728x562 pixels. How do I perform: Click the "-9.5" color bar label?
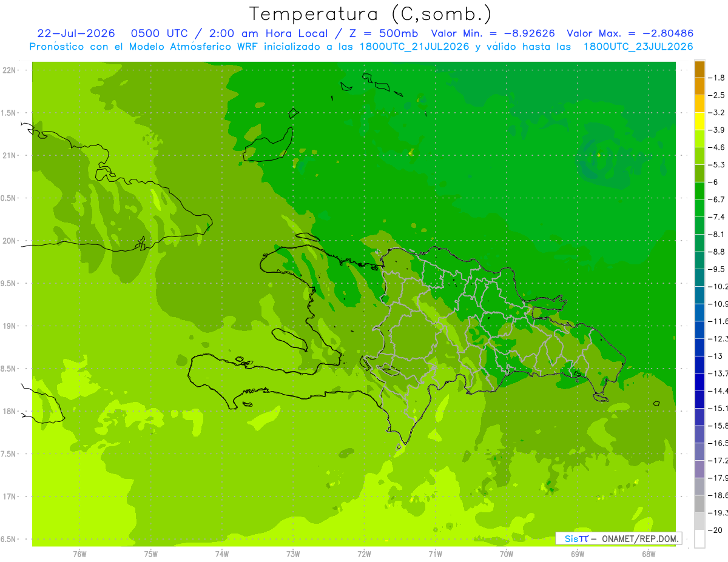[716, 269]
